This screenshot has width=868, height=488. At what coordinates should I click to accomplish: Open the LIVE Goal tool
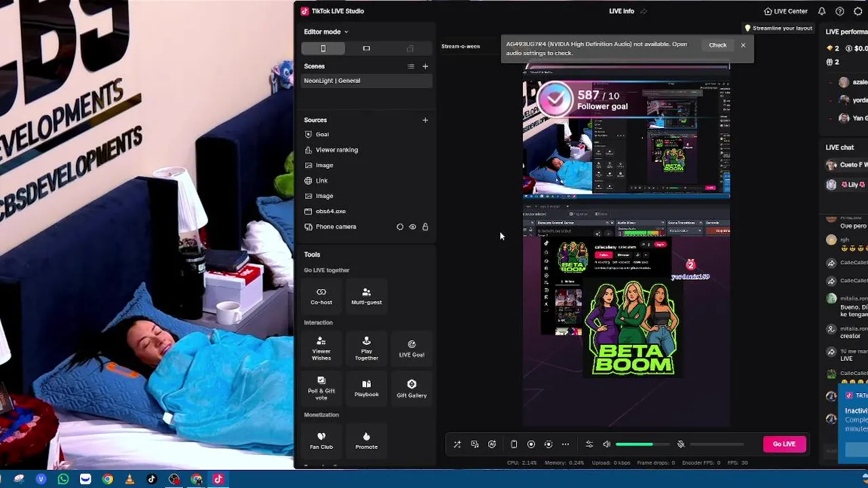(x=412, y=348)
